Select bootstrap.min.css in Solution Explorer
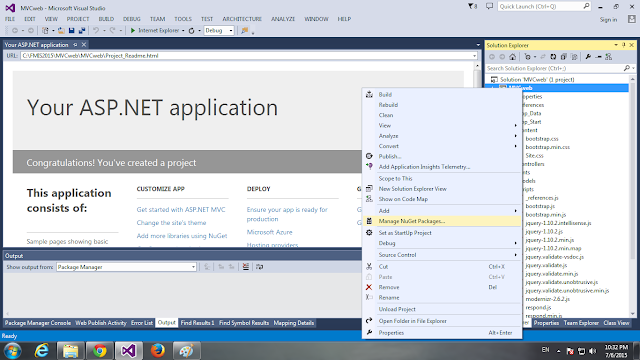Screen dimensions: 640x360 pos(547,147)
